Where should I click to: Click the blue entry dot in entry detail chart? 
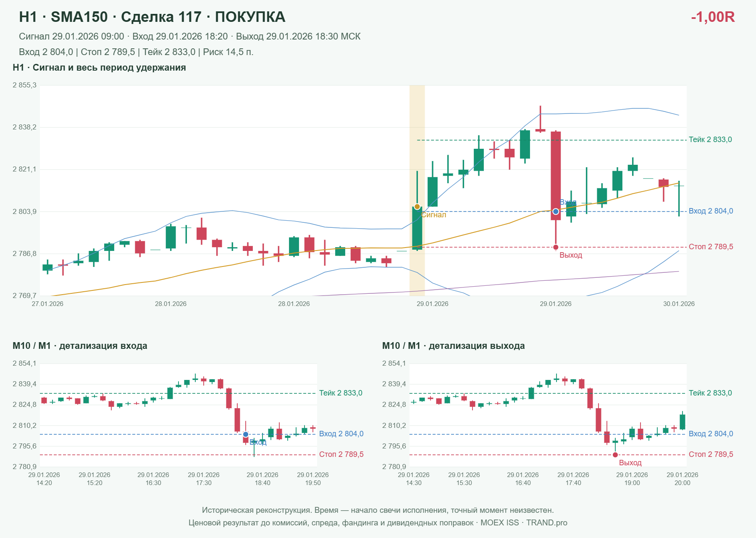click(x=246, y=434)
